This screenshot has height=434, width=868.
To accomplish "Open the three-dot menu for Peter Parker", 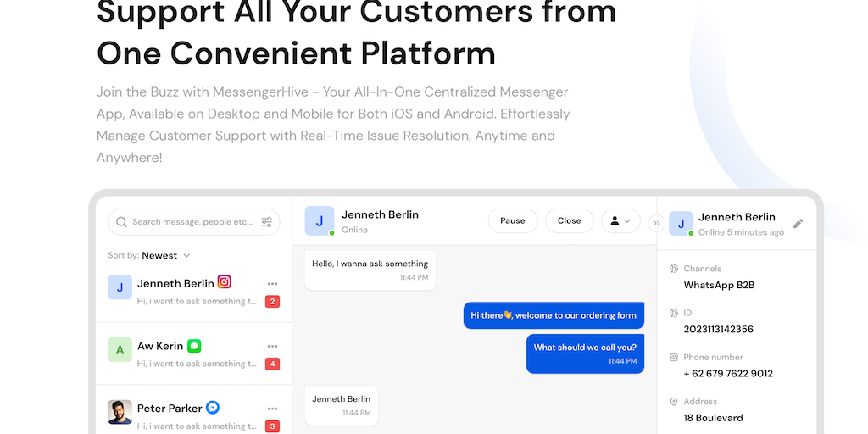I will click(x=272, y=409).
